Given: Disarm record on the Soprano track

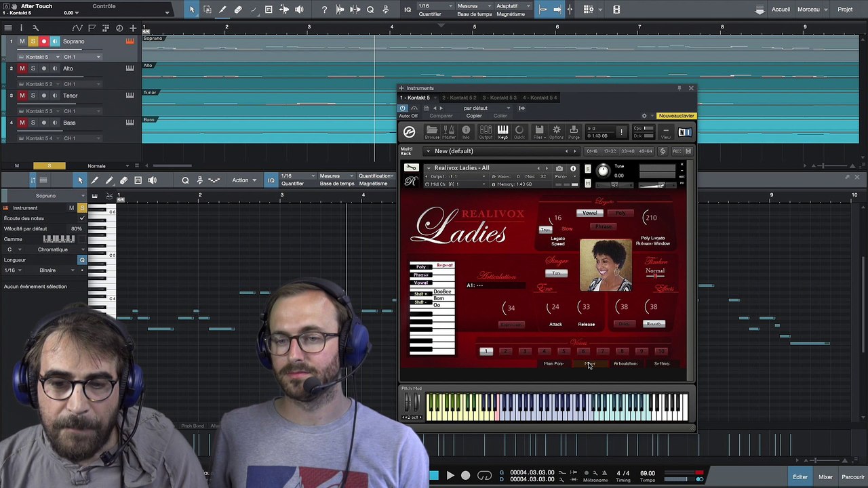Looking at the screenshot, I should point(44,41).
